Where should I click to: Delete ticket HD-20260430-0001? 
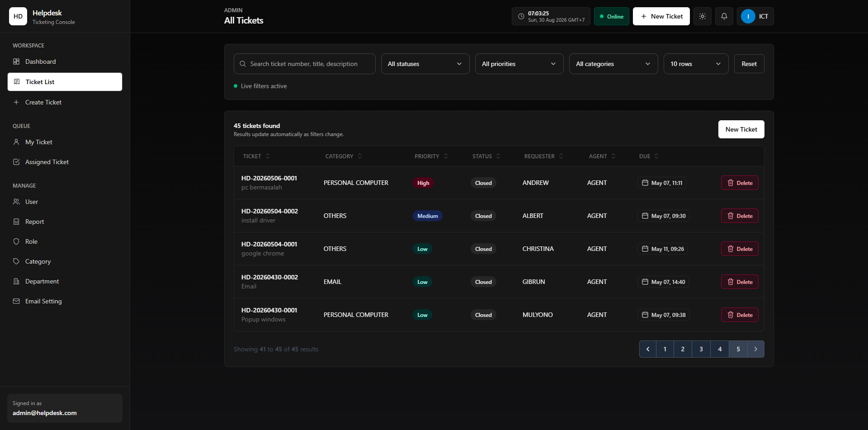click(740, 315)
